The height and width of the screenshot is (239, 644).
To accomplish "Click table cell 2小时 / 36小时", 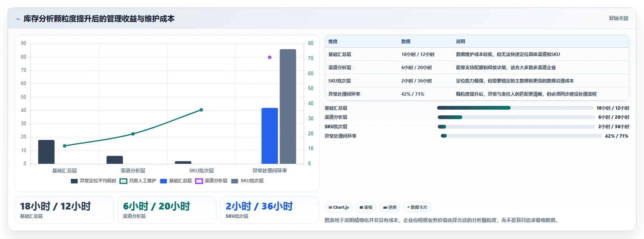I will [x=417, y=81].
